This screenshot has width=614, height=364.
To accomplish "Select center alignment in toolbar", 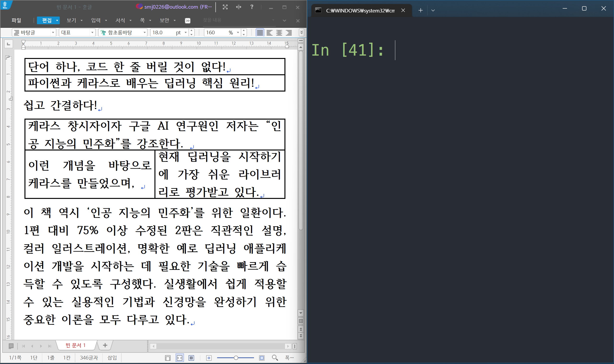I will (x=279, y=33).
